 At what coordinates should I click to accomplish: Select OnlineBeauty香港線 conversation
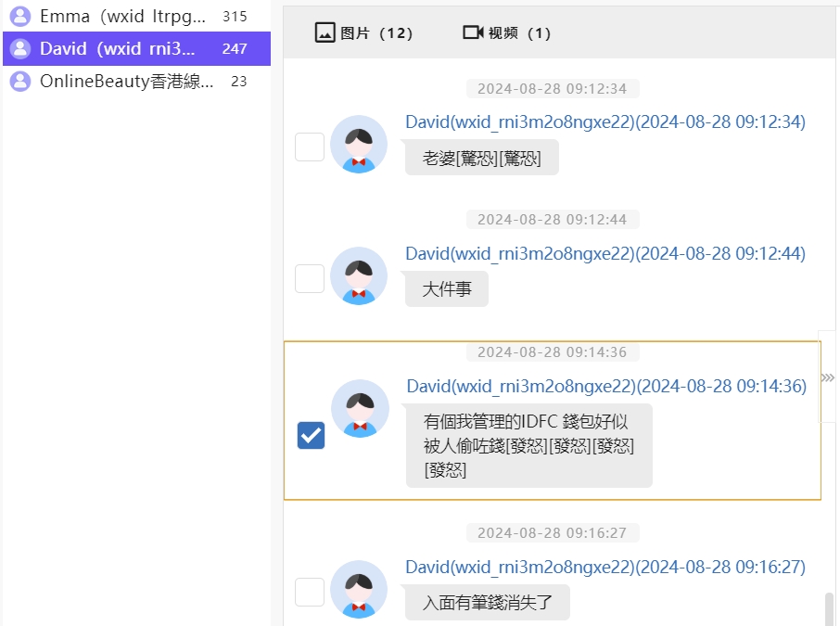click(x=136, y=82)
